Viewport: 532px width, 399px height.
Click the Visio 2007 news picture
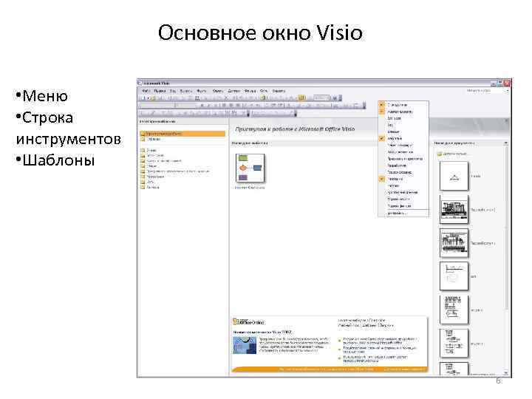245,345
